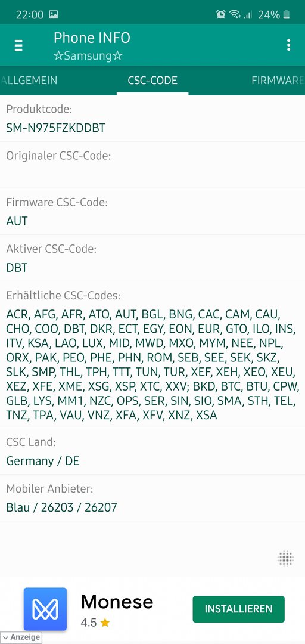Tap the CSC Land Germany entry
Viewport: 305px width, 644px height.
click(152, 451)
